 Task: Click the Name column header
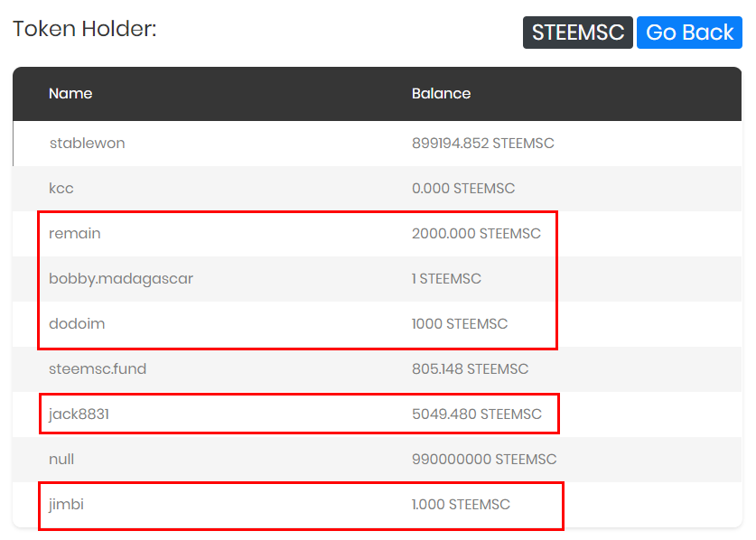70,94
